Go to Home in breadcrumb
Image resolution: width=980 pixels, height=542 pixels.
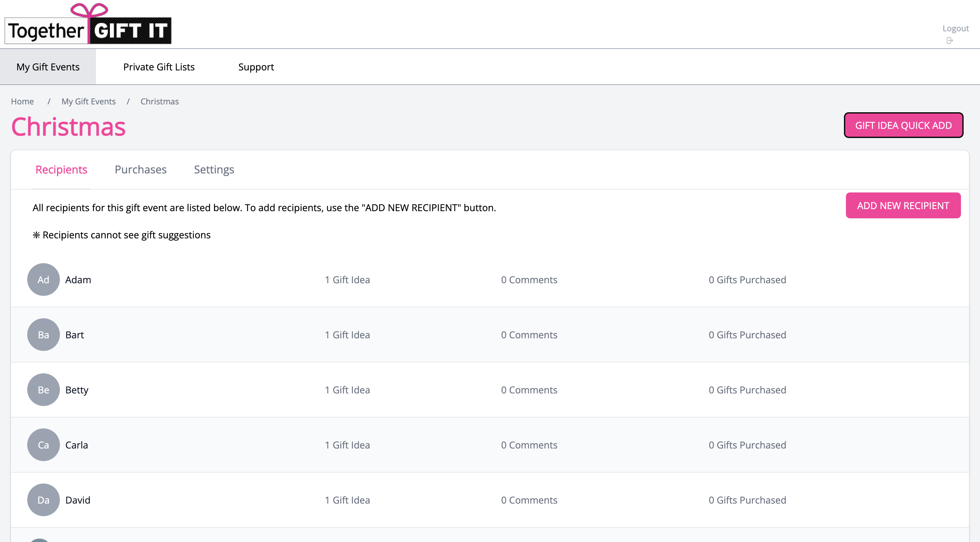point(22,101)
